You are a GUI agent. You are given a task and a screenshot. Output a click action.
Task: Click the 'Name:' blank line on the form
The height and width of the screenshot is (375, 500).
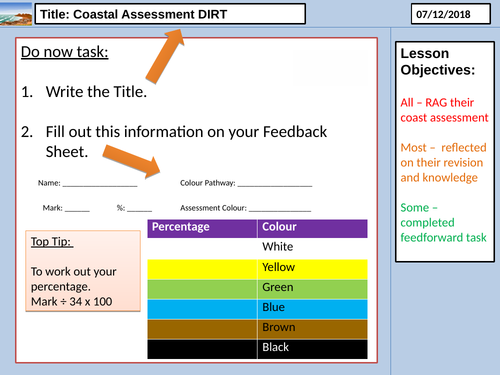coord(100,184)
